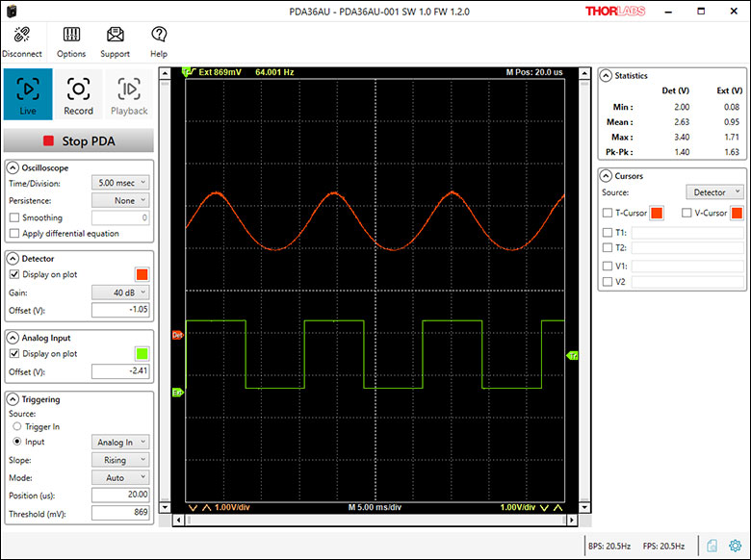
Task: Select the Trigger In radio button
Action: (16, 426)
